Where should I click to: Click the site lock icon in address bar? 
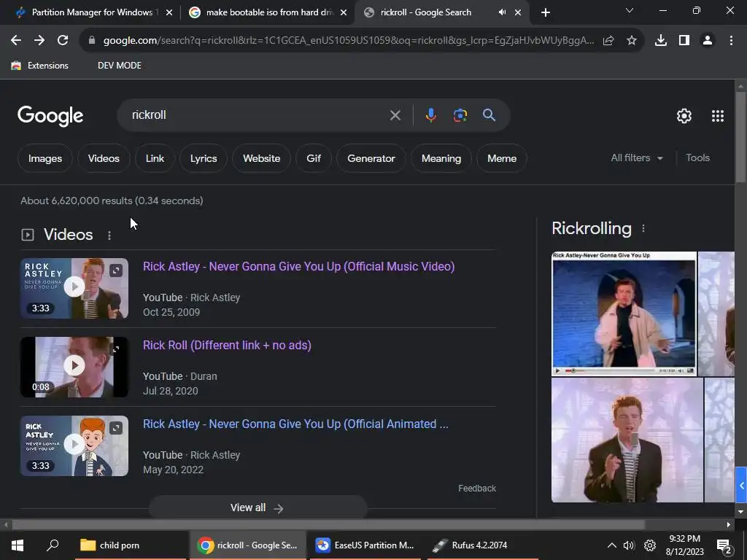92,41
